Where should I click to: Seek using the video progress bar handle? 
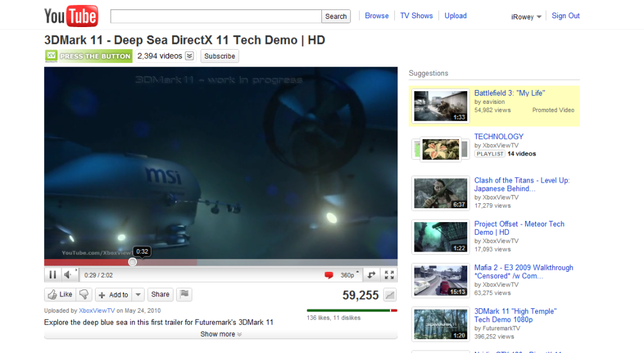tap(132, 262)
